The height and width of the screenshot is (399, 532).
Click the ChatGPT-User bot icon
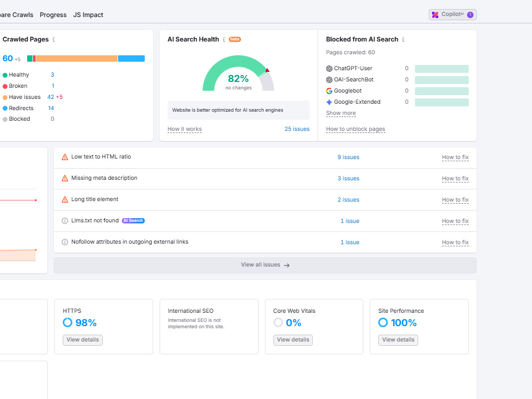pos(329,69)
